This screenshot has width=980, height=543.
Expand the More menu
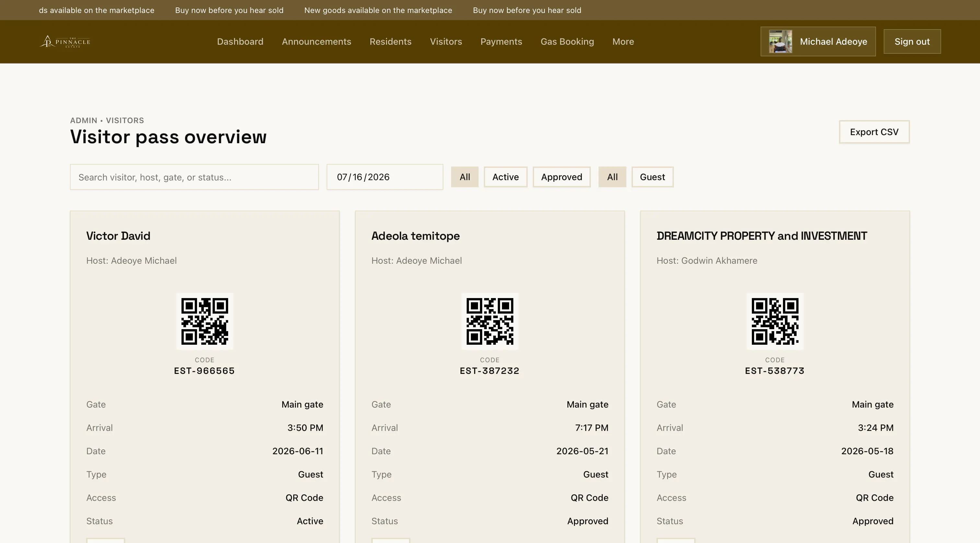(x=623, y=41)
